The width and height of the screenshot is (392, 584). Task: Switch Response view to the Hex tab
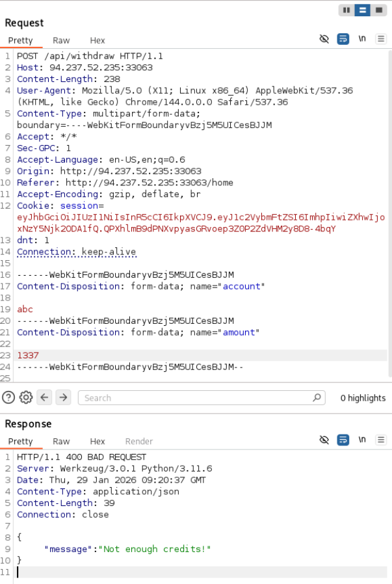pyautogui.click(x=97, y=442)
